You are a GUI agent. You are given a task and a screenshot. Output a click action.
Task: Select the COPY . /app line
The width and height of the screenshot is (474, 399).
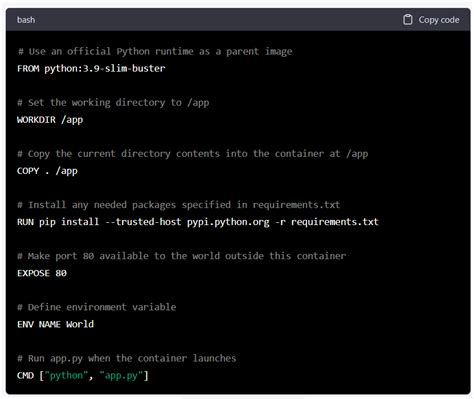click(47, 171)
